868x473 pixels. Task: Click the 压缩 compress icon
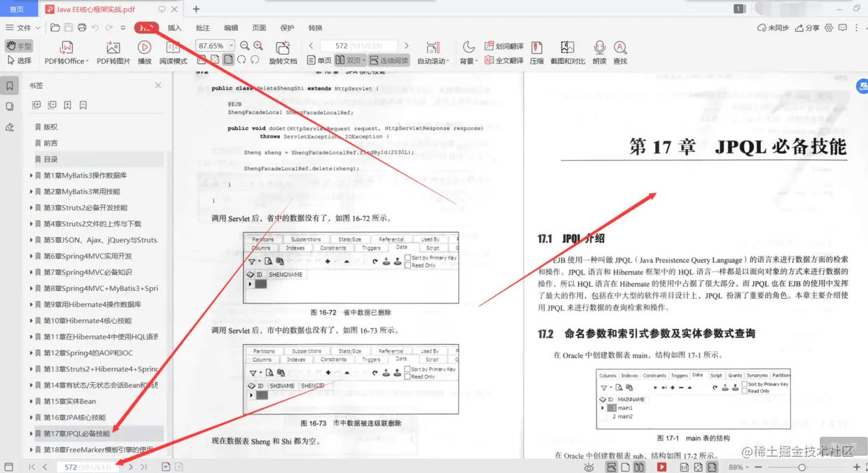(x=537, y=53)
